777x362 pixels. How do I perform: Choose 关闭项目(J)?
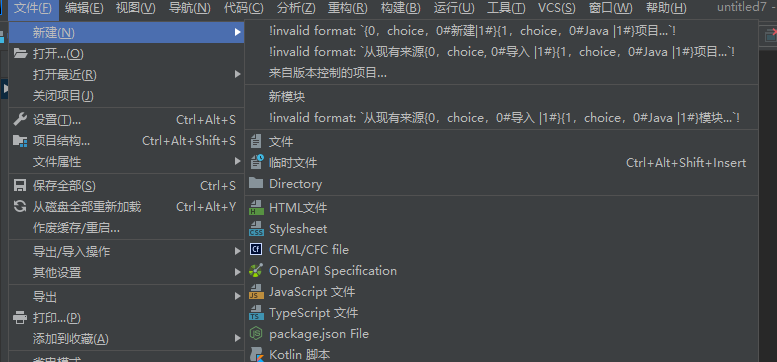126,96
